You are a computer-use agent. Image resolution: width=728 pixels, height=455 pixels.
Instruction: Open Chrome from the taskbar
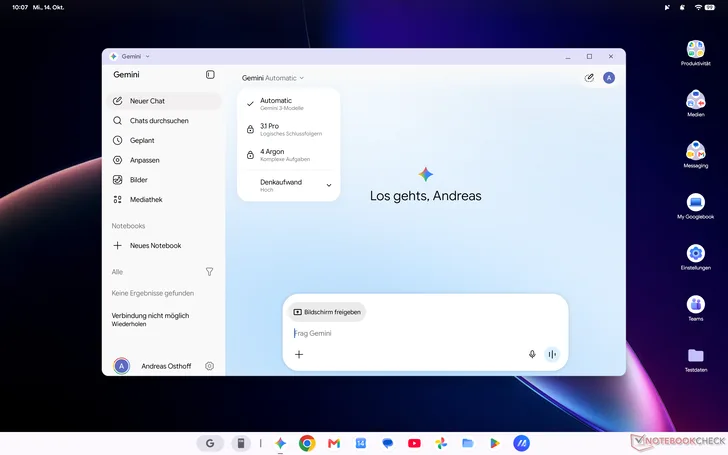click(307, 443)
